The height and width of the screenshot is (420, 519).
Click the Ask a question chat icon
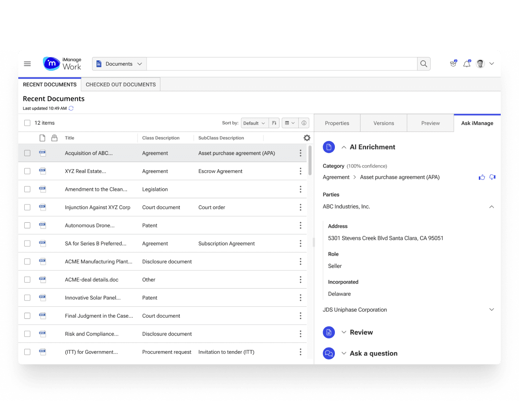tap(329, 353)
